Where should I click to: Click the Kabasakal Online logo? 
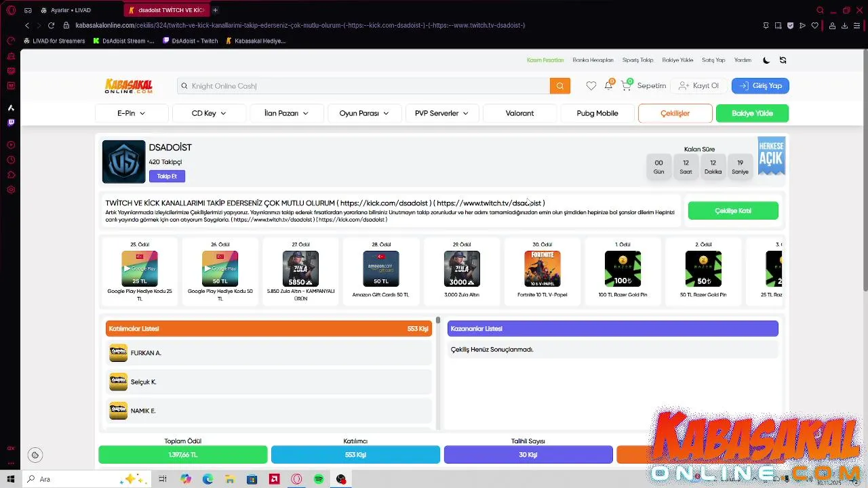point(128,86)
